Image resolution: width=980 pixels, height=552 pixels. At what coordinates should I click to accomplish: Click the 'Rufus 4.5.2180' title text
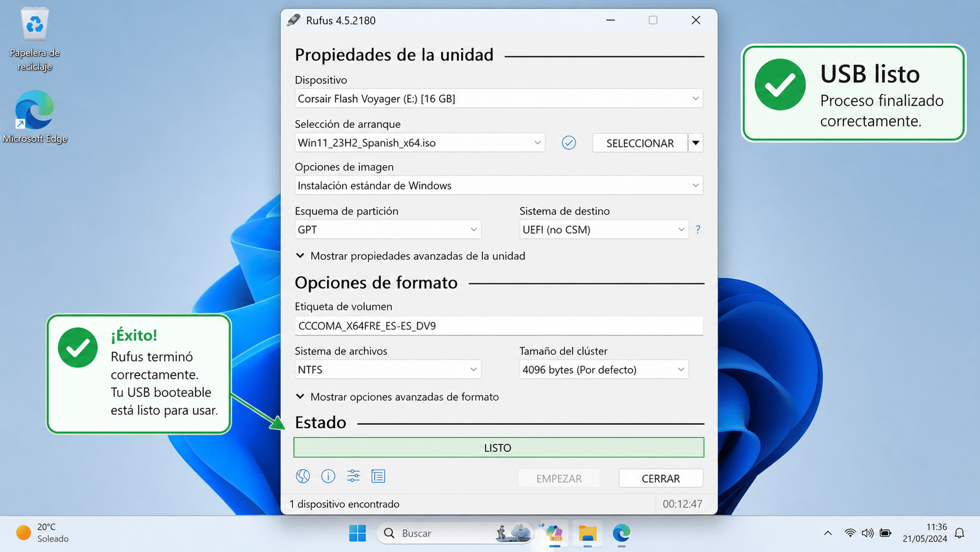(x=341, y=21)
